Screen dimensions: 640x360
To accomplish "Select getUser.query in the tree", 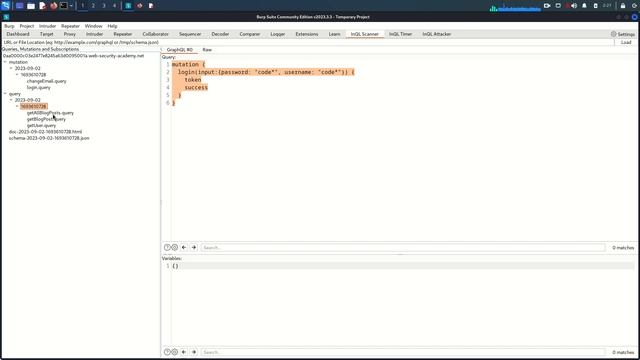I will point(41,125).
